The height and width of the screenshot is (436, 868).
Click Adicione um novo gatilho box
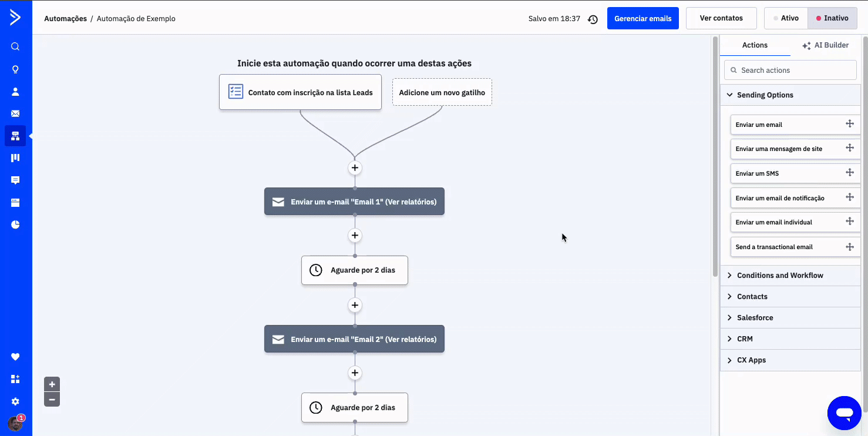[x=442, y=92]
